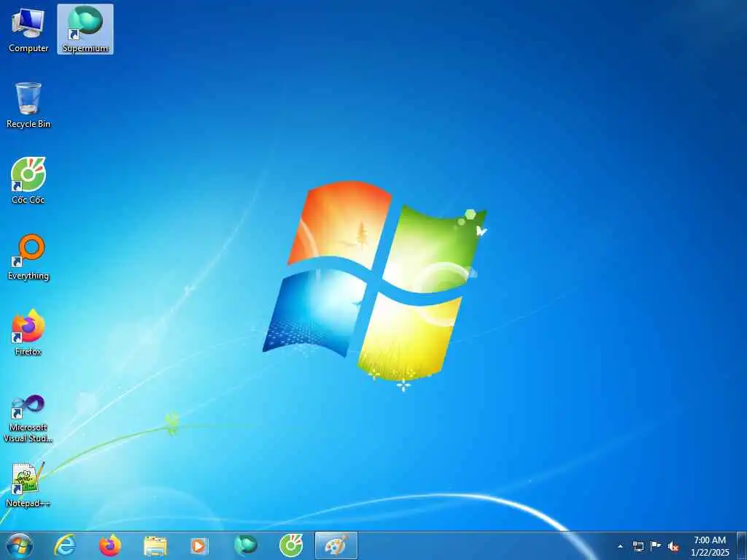
Task: Open the Action Center flag icon
Action: point(656,546)
